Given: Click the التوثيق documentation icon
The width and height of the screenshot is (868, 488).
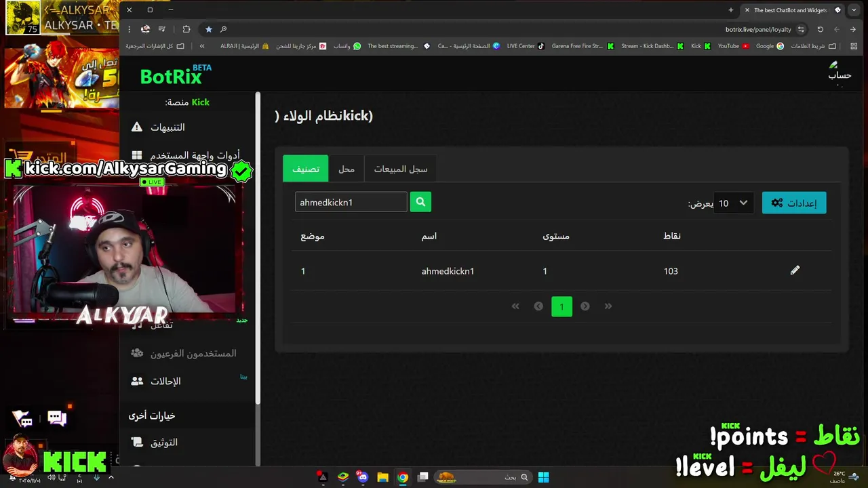Looking at the screenshot, I should coord(137,442).
